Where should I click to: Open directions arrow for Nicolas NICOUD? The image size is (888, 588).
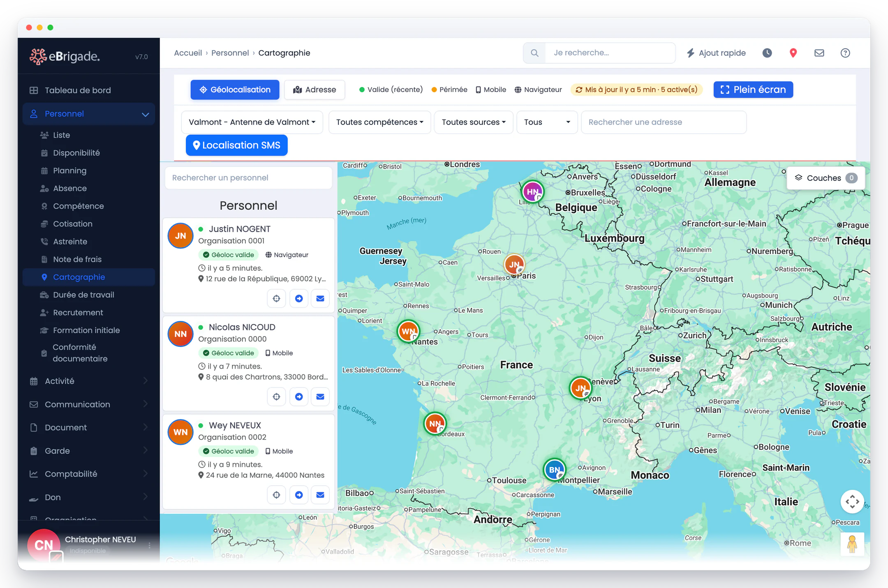tap(299, 397)
